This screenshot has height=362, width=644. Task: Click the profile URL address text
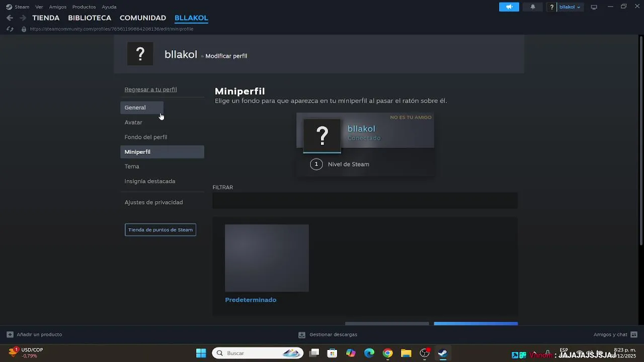[111, 29]
